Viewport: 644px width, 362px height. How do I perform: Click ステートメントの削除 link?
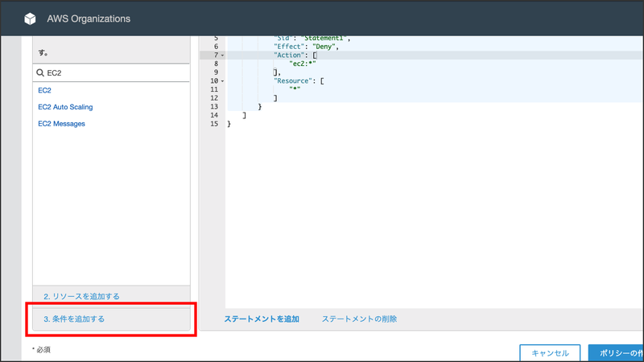point(359,319)
